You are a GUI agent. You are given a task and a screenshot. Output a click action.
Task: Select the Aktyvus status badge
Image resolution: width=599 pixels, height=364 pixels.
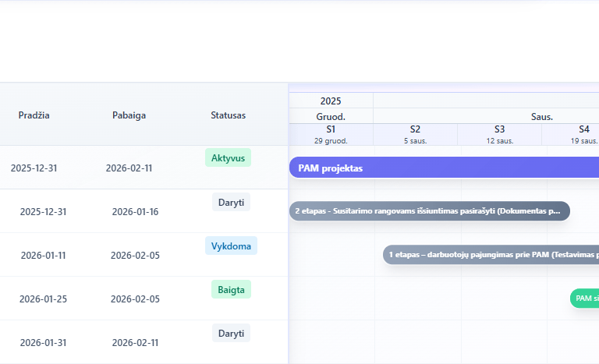point(228,157)
